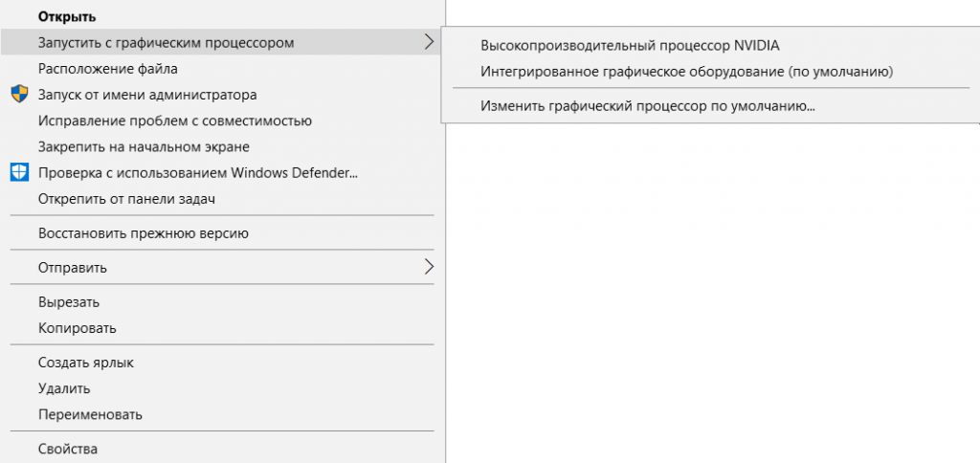This screenshot has width=980, height=463.
Task: Run "Проверка с использованием Windows Defender..."
Action: click(x=197, y=172)
